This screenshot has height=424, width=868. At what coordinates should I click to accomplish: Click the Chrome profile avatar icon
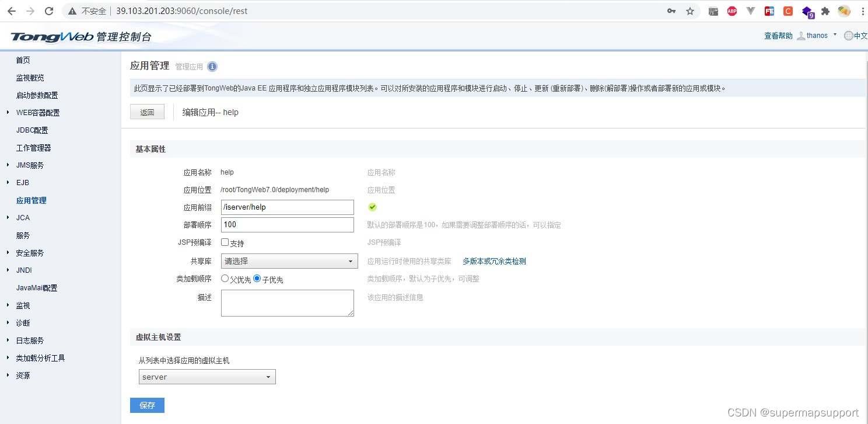(844, 11)
